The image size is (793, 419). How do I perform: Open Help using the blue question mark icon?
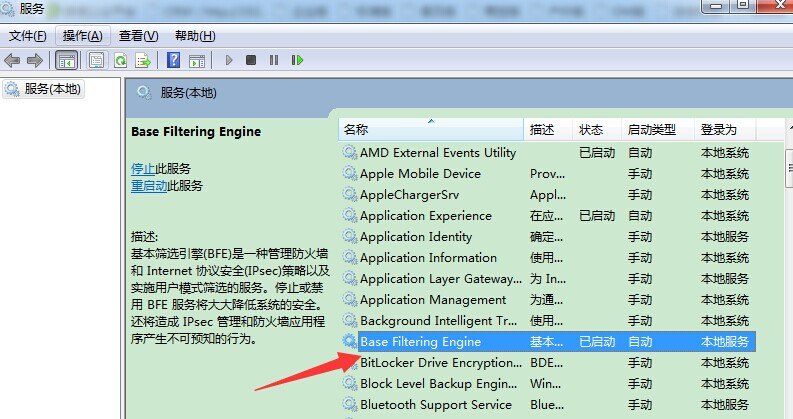coord(174,60)
